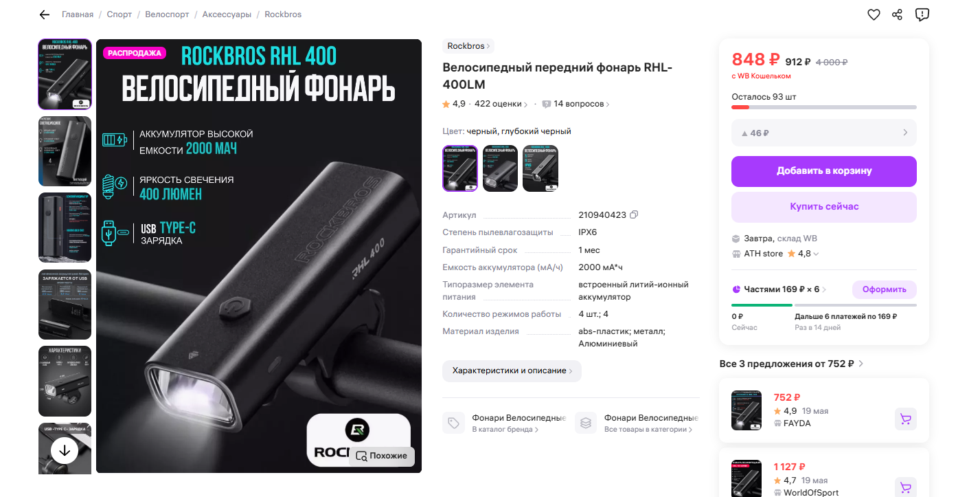
Task: Select the second black color variant
Action: coord(500,168)
